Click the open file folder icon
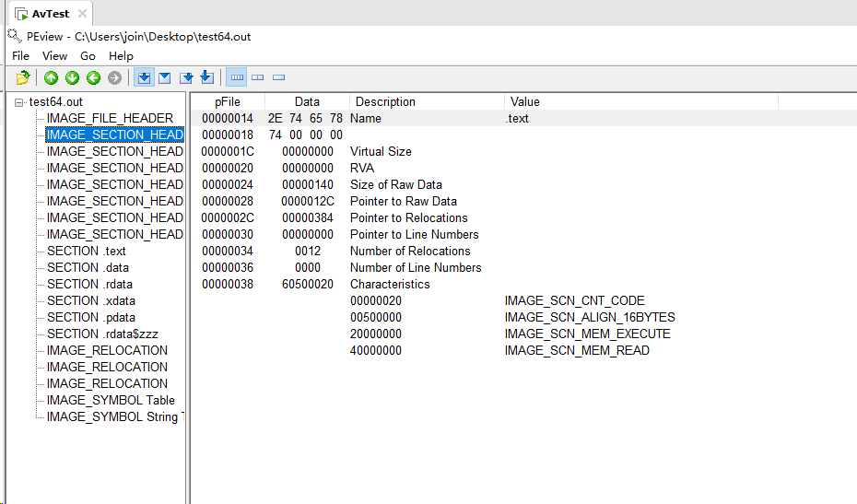This screenshot has height=504, width=857. tap(23, 77)
